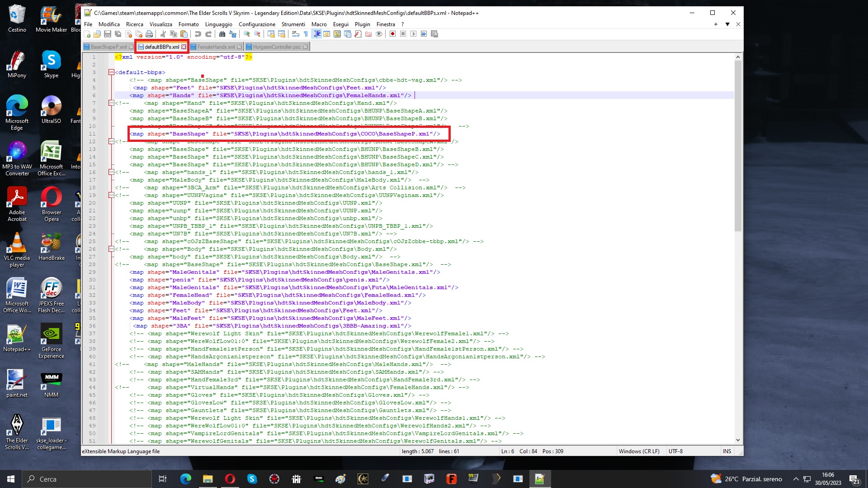Zoom in with the magnifier plus icon
The height and width of the screenshot is (488, 868).
[247, 34]
